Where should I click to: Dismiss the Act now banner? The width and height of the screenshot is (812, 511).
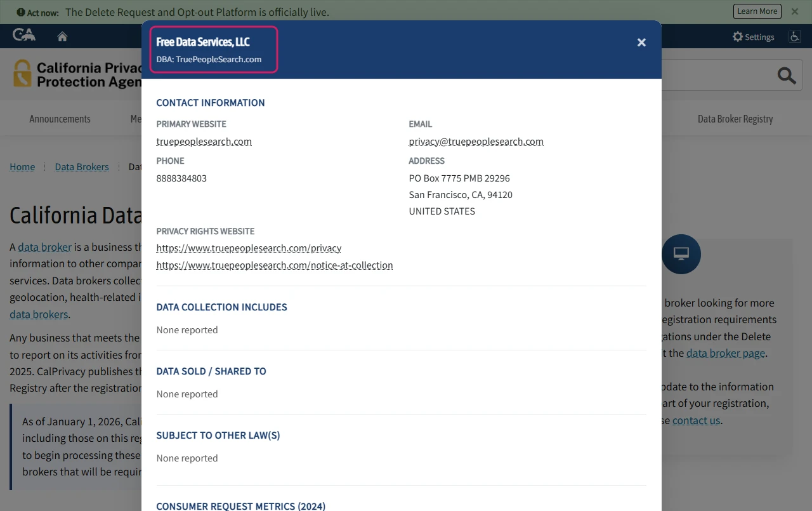795,11
